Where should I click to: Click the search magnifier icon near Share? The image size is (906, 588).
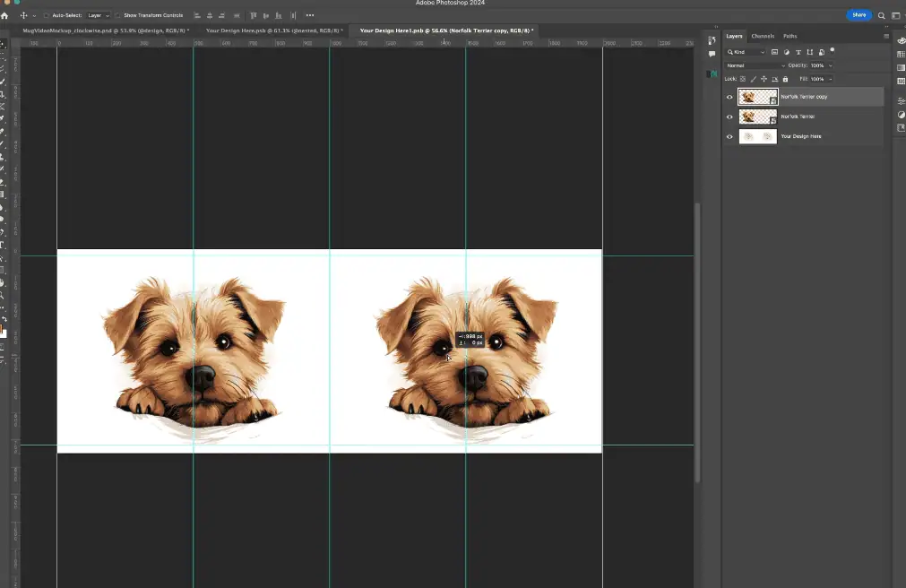coord(881,15)
